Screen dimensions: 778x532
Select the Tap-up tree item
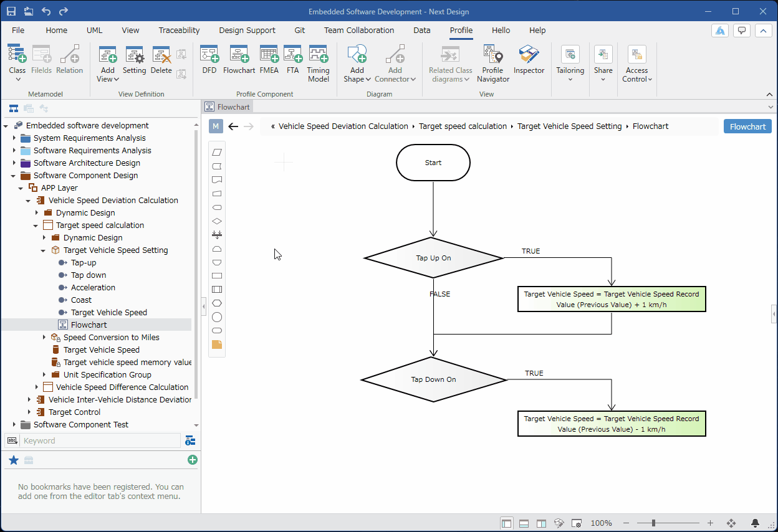point(84,263)
